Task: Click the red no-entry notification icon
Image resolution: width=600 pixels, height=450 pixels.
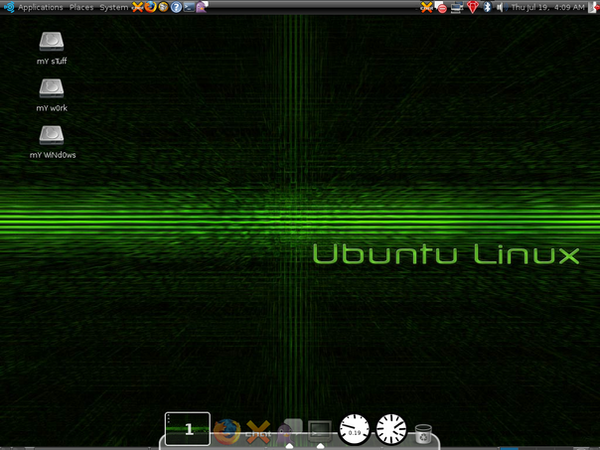Action: pos(442,8)
